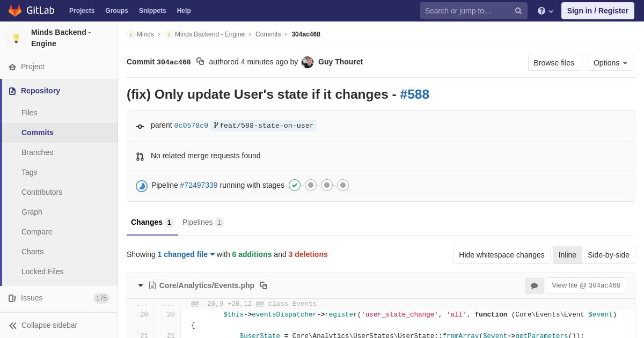Open Snippets in top navigation
Viewport: 644px width, 338px height.
tap(152, 11)
